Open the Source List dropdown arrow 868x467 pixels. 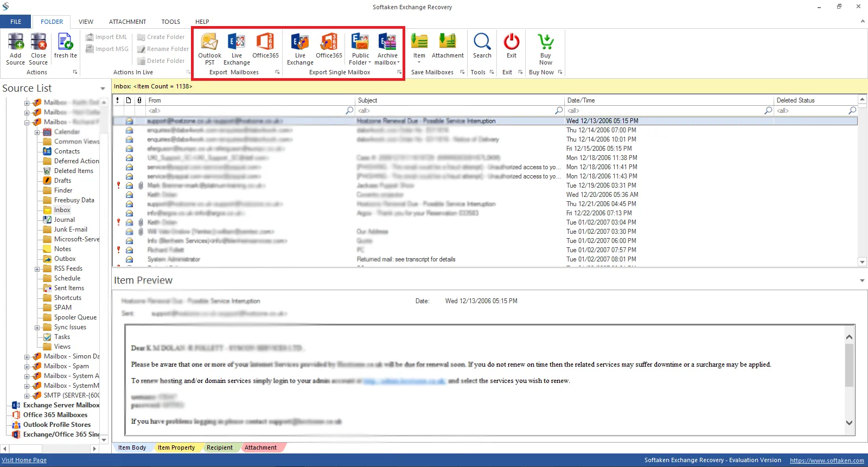(x=103, y=88)
